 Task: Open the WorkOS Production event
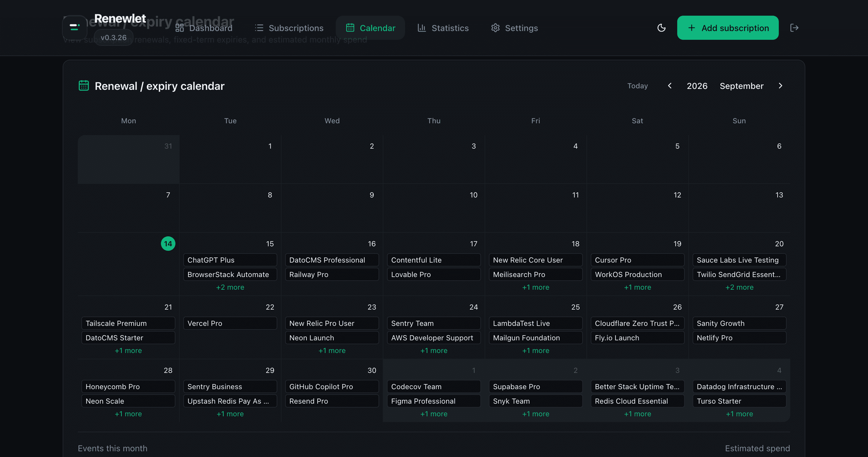pyautogui.click(x=637, y=274)
